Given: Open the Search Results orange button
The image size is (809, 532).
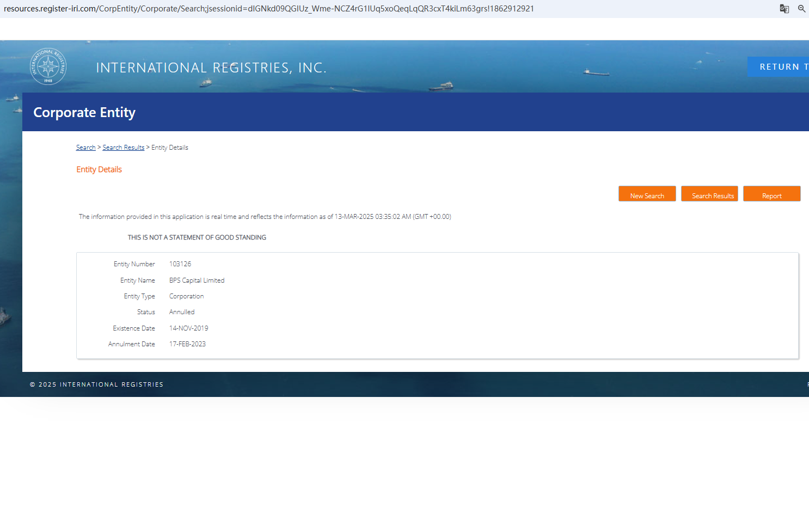Looking at the screenshot, I should (x=709, y=194).
